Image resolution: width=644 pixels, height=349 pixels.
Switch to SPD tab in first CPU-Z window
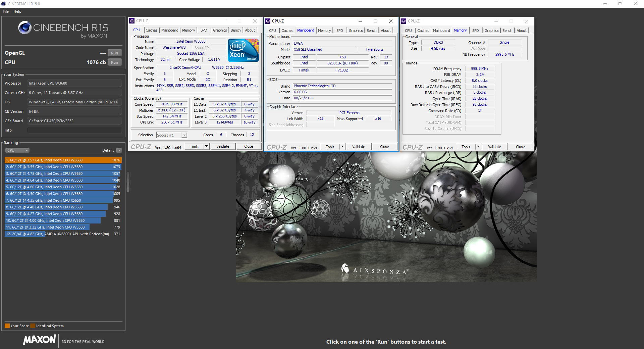(204, 30)
